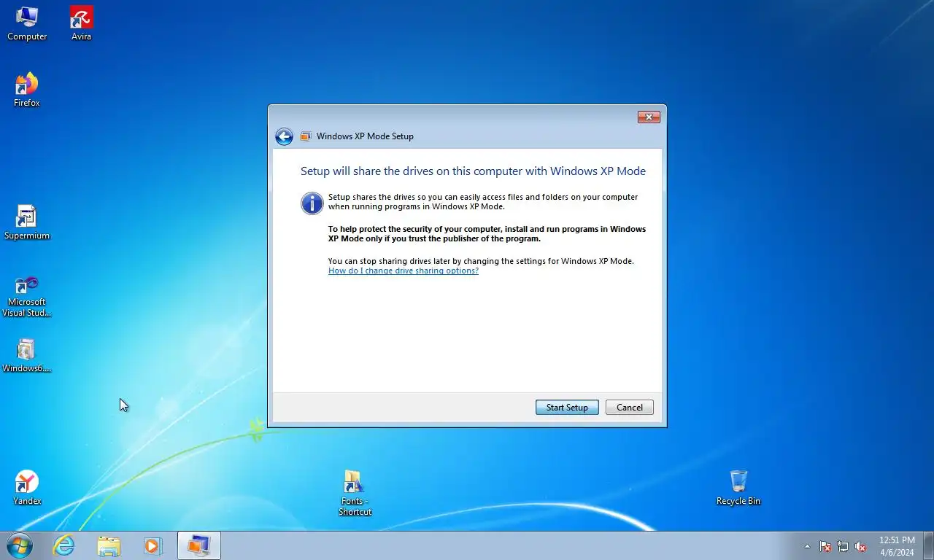Click the Windows XP Mode taskbar button
The image size is (934, 560).
198,545
